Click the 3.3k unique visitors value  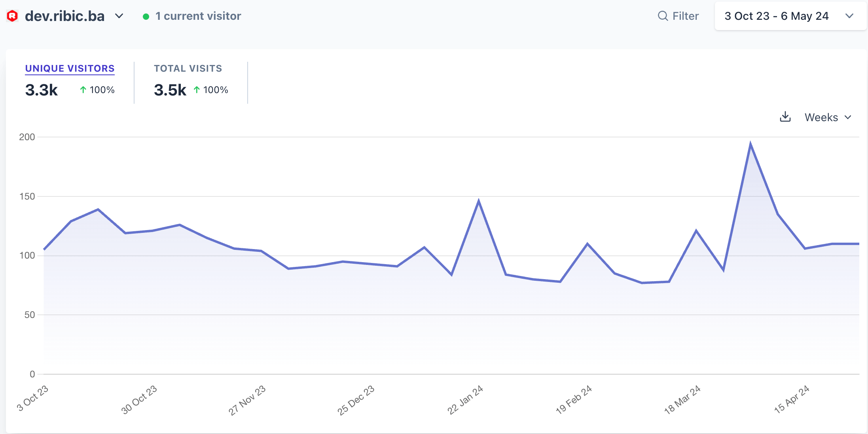42,90
